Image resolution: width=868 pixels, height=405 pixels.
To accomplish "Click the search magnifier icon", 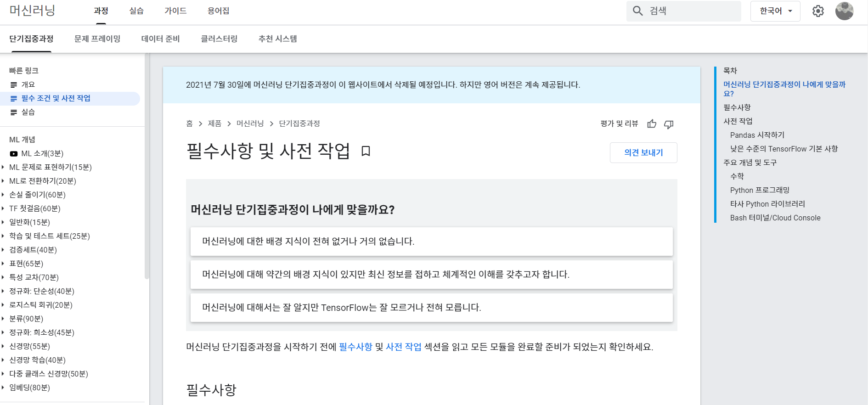I will pos(637,11).
